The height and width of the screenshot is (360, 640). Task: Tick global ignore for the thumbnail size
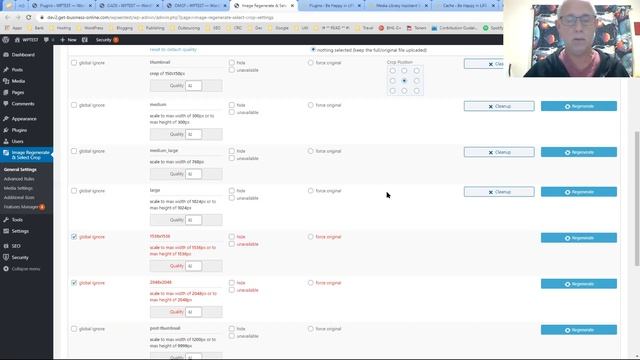click(74, 63)
